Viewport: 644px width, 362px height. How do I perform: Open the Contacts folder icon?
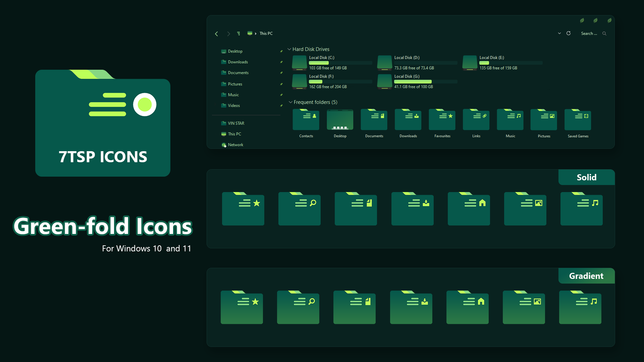point(306,120)
